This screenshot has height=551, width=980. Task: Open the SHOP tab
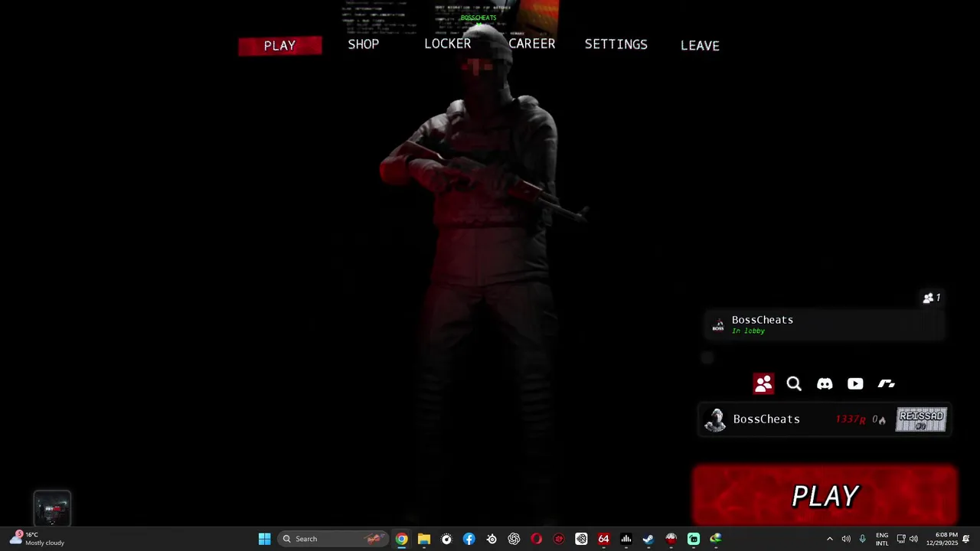click(364, 44)
